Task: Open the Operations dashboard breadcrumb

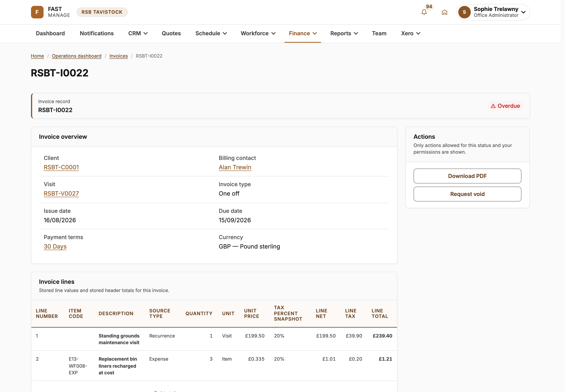Action: pyautogui.click(x=77, y=56)
